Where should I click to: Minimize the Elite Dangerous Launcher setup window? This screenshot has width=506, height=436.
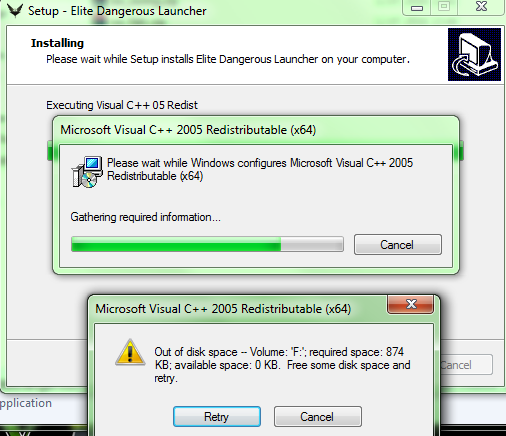pyautogui.click(x=417, y=7)
